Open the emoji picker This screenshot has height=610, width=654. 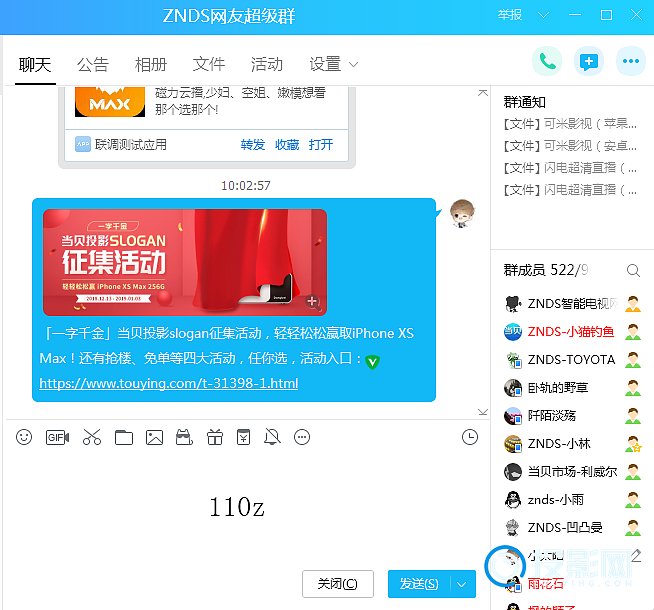point(24,437)
